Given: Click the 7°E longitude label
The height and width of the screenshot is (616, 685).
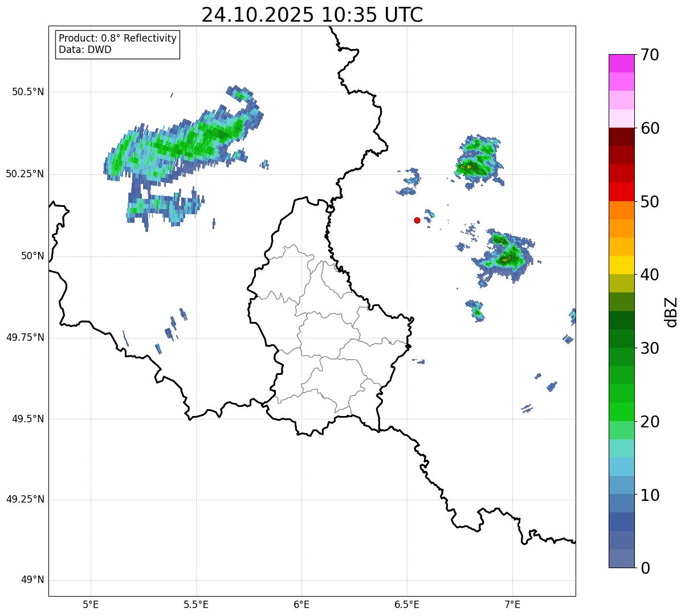Looking at the screenshot, I should (x=512, y=604).
